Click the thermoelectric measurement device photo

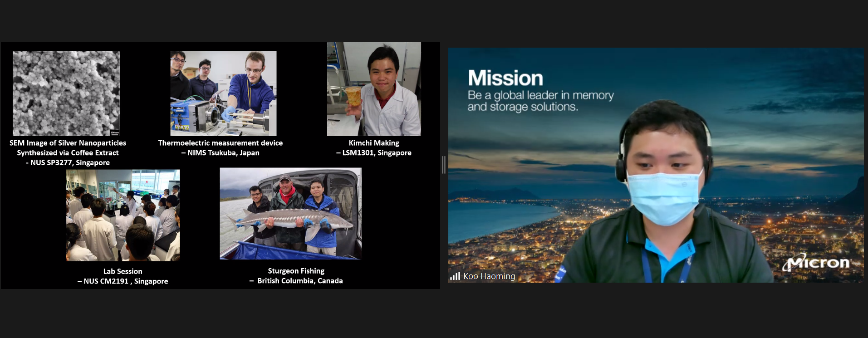[x=223, y=93]
